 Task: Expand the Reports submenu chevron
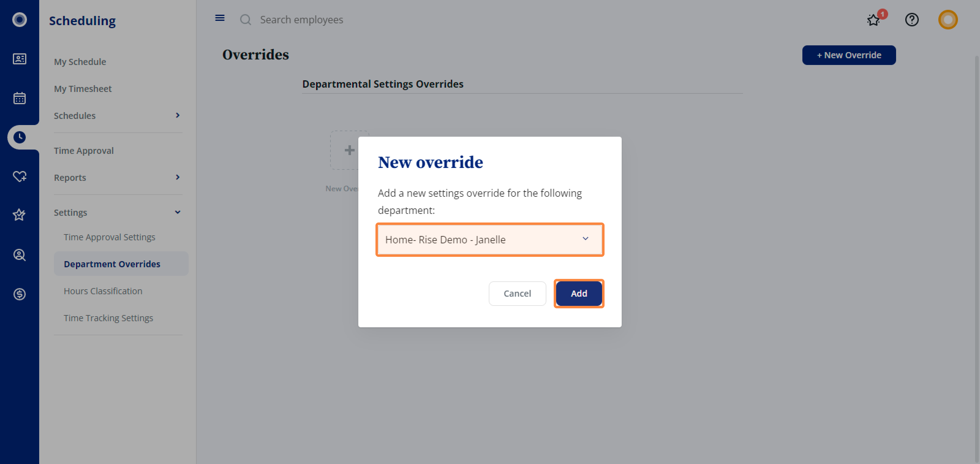click(x=177, y=177)
